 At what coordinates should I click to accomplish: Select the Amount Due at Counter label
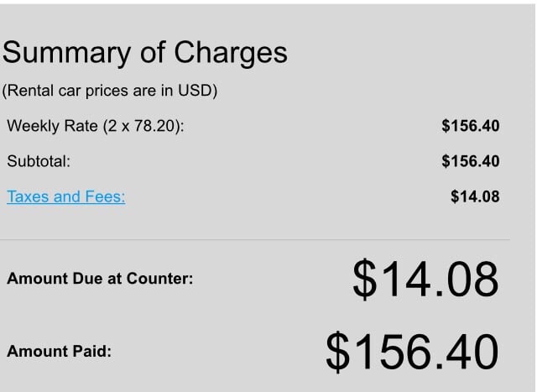pos(100,278)
